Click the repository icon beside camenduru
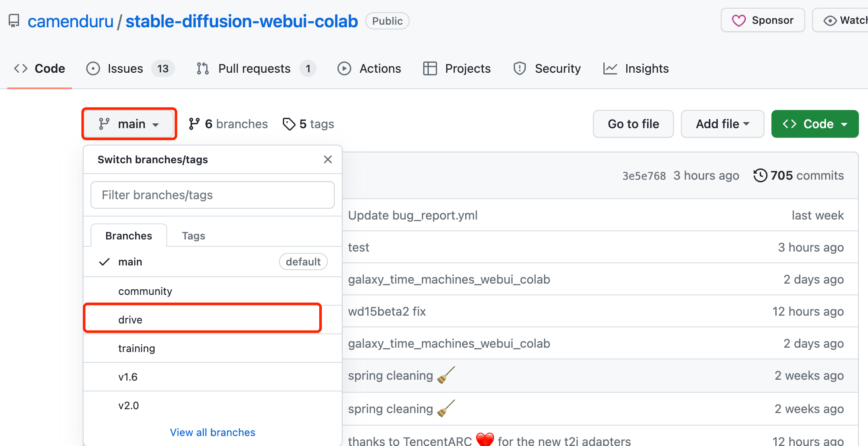 [x=14, y=21]
